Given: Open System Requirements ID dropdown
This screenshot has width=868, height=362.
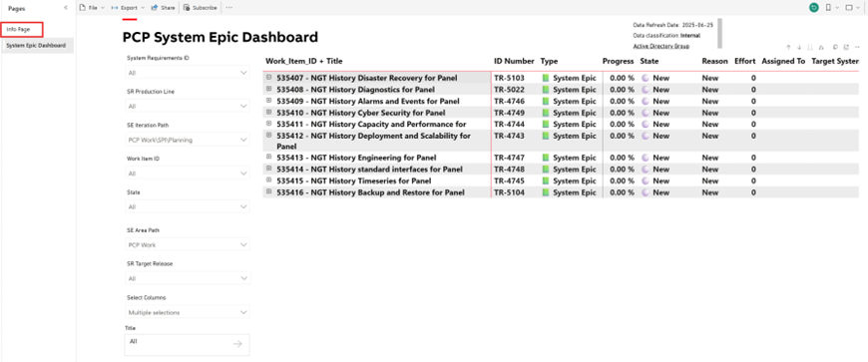Looking at the screenshot, I should [188, 73].
